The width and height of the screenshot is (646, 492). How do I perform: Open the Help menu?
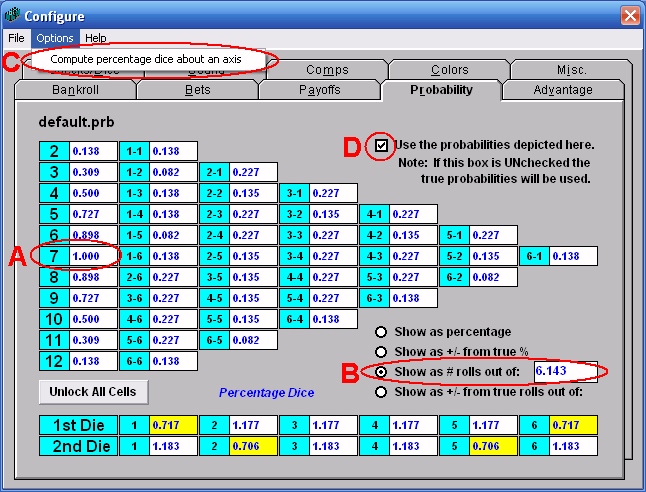pos(95,38)
